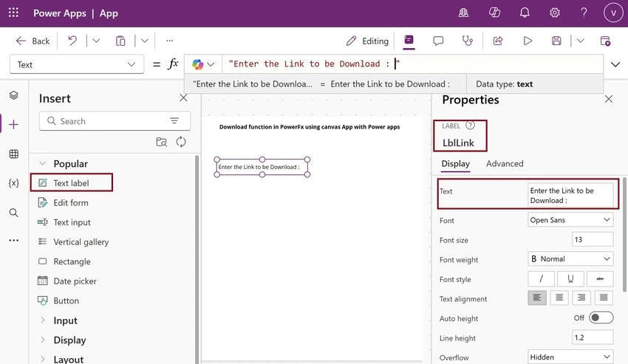
Task: Select the LblLink label on canvas
Action: tap(262, 167)
